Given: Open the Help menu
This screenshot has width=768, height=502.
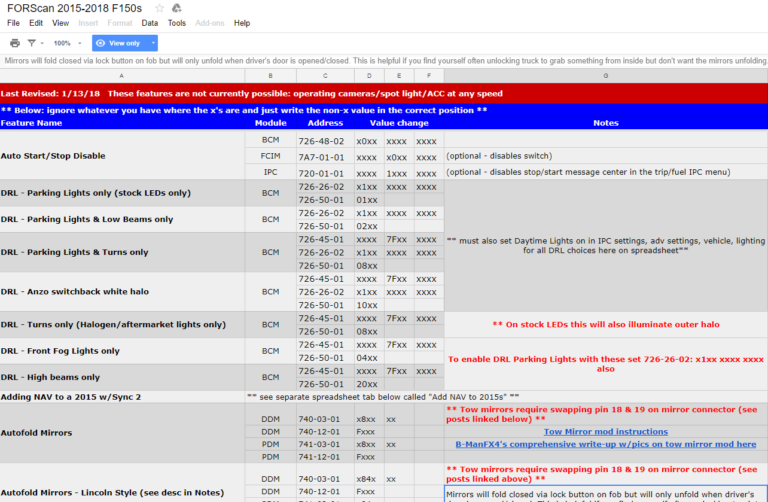Looking at the screenshot, I should (241, 23).
